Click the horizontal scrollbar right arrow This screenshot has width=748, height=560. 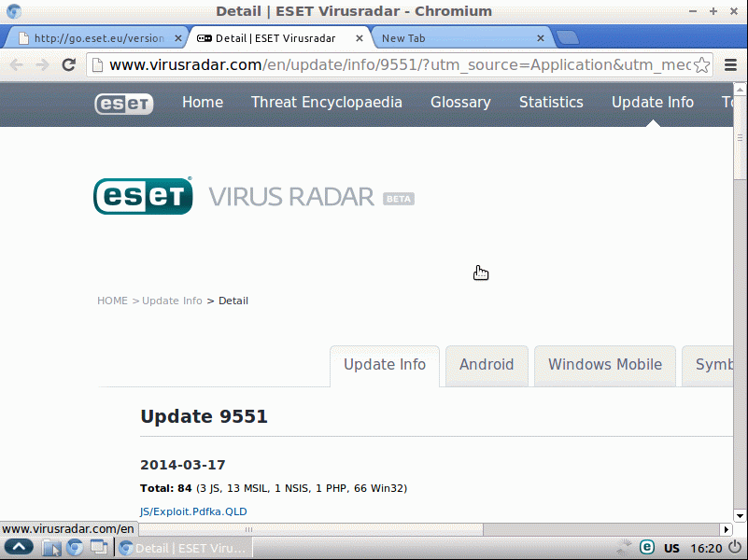coord(727,529)
